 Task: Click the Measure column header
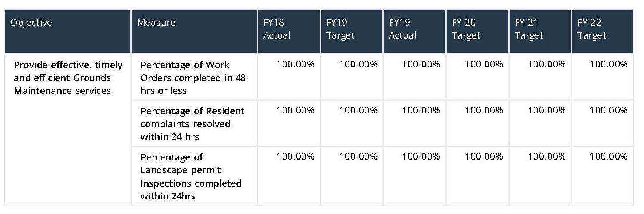(x=156, y=23)
